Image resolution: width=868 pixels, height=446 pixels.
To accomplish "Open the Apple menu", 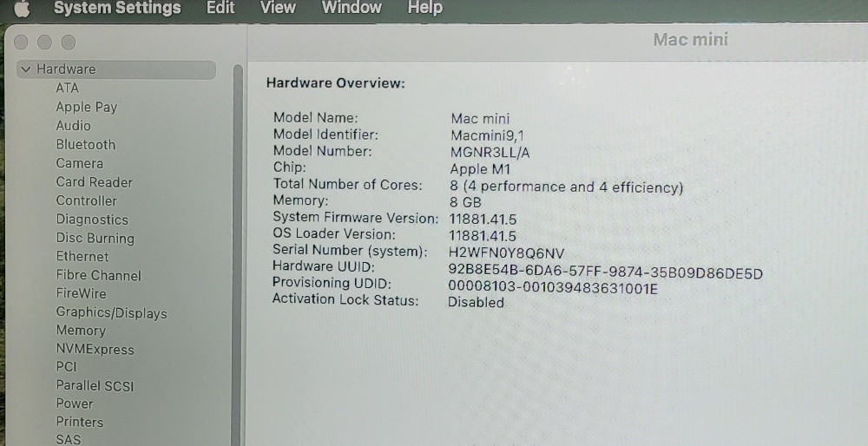I will point(23,9).
